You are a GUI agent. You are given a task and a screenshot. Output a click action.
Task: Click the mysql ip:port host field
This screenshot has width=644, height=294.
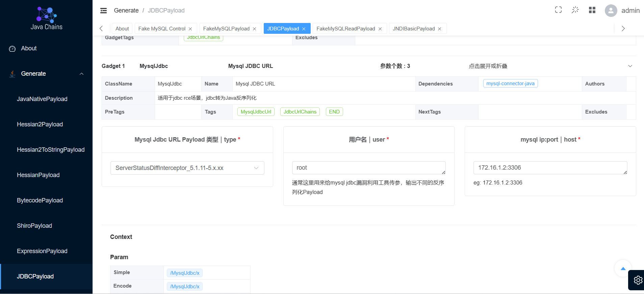(x=550, y=168)
